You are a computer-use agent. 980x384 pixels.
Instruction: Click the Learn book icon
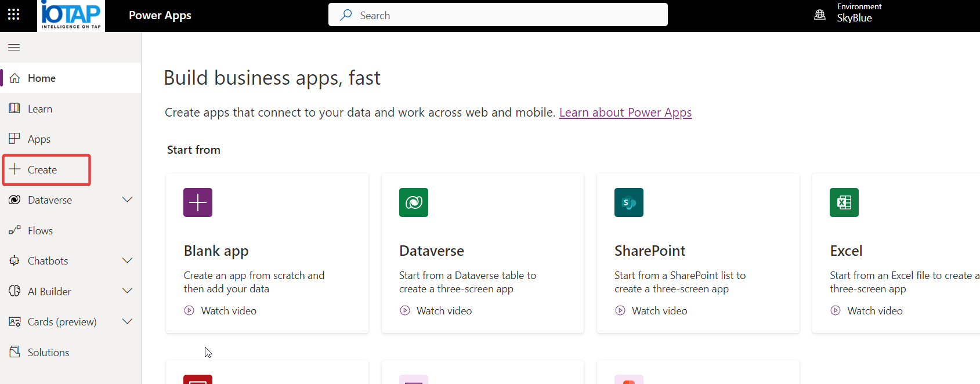pyautogui.click(x=15, y=108)
